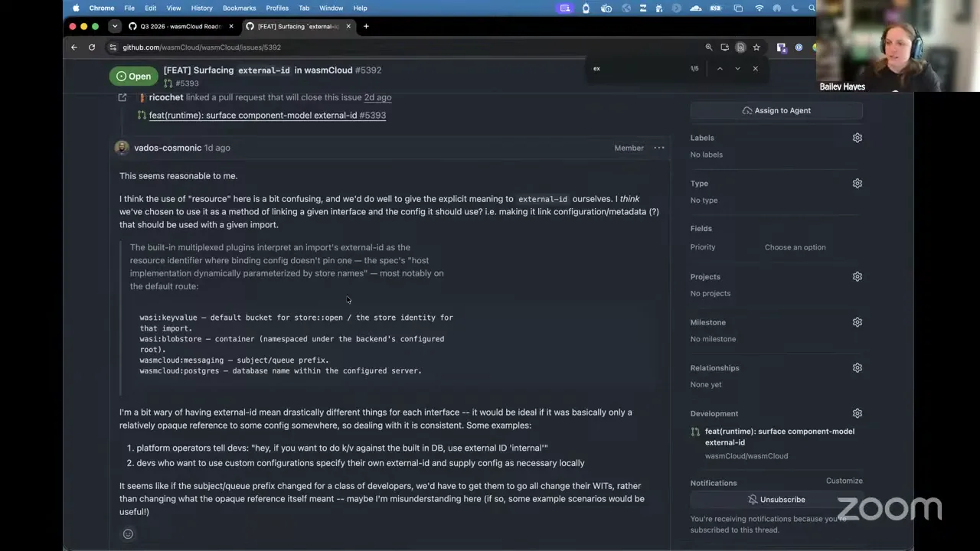980x551 pixels.
Task: Click the 'Member' badge on the comment
Action: (629, 148)
